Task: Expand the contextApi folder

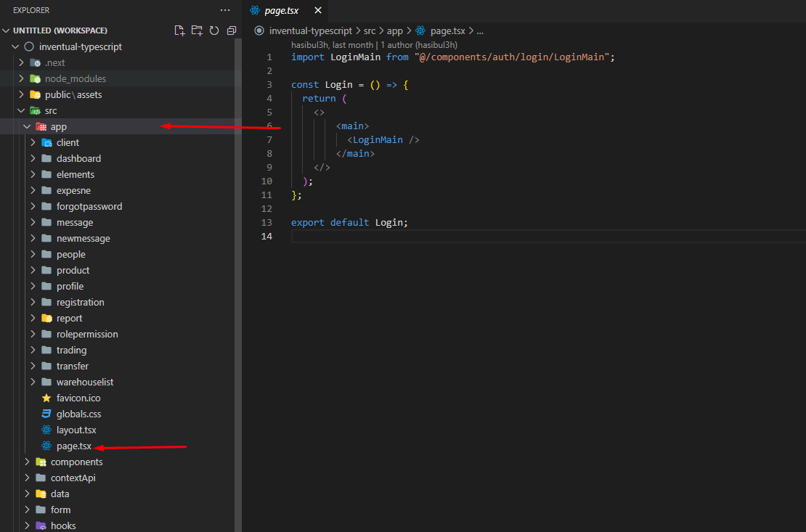Action: point(27,478)
